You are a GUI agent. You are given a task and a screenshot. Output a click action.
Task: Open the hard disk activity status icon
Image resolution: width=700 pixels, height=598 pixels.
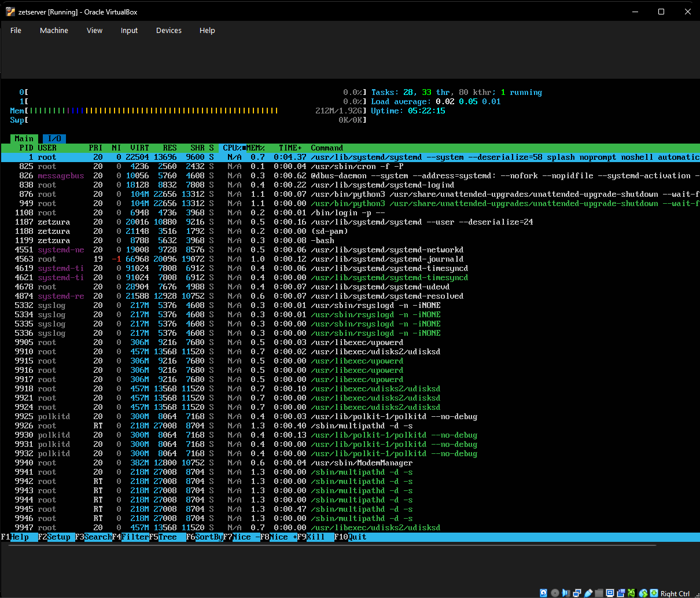[543, 593]
